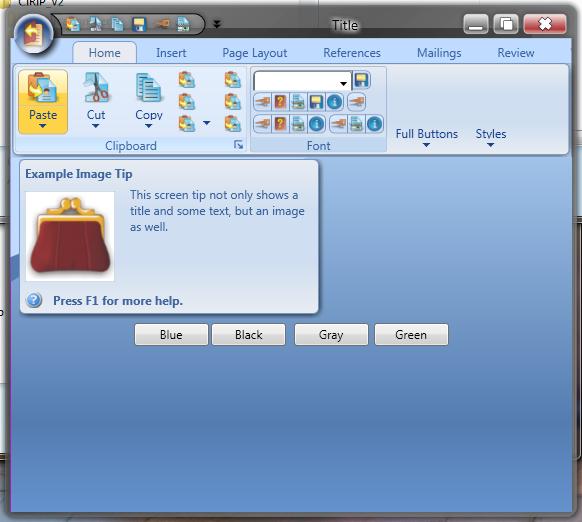Click top small paste icon, second Clipboard column
The width and height of the screenshot is (582, 522).
(233, 80)
